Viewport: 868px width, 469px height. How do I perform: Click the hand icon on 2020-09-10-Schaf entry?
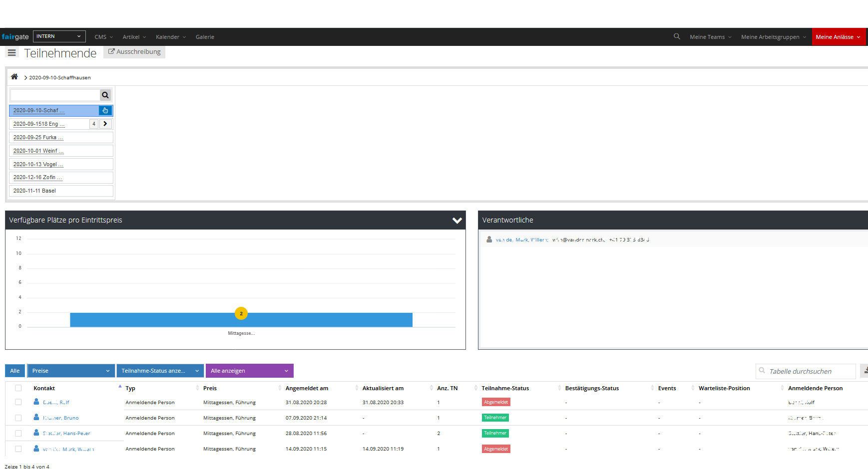pyautogui.click(x=105, y=110)
